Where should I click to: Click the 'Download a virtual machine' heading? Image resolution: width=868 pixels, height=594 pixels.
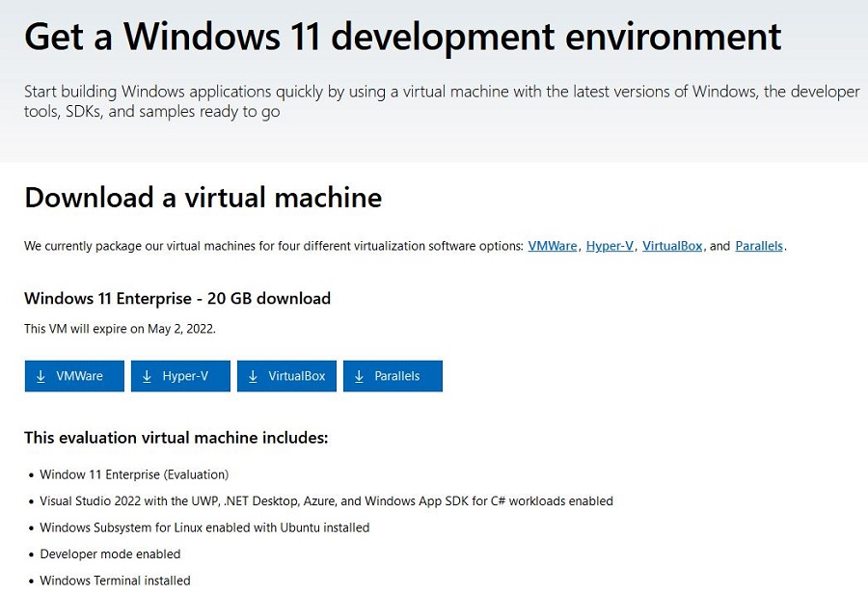[x=203, y=198]
